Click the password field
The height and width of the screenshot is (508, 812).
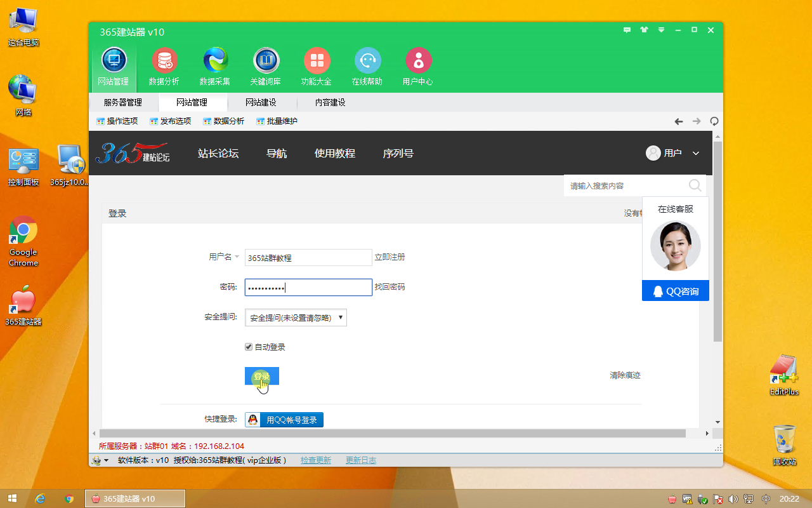(x=308, y=288)
